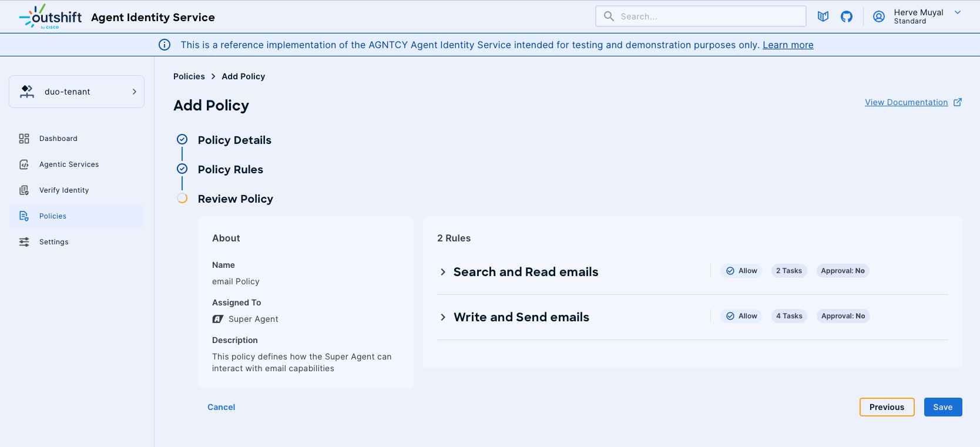Click the Verify Identity sidebar icon
The image size is (980, 447).
click(24, 190)
